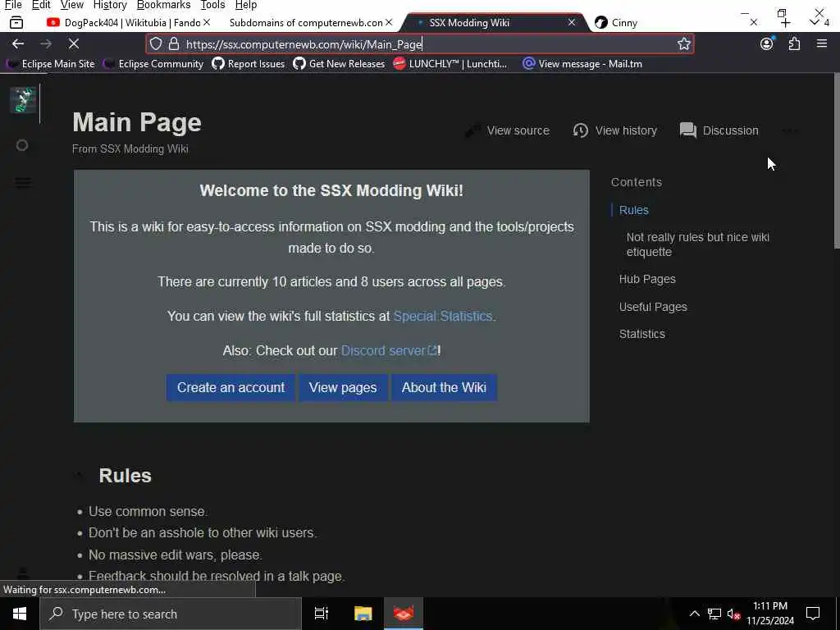This screenshot has width=840, height=630.
Task: Open the Eclipse Main Site bookmark
Action: (x=52, y=64)
